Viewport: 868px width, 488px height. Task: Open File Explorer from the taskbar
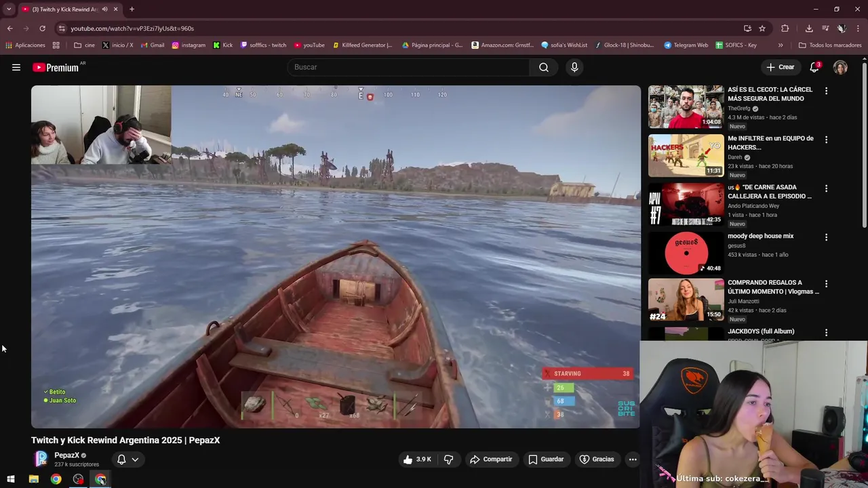pyautogui.click(x=34, y=479)
